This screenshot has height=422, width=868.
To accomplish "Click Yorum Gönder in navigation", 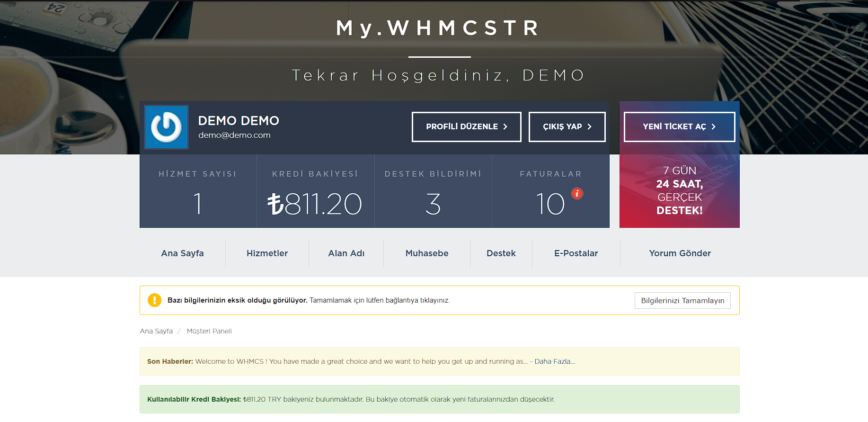I will (x=680, y=253).
